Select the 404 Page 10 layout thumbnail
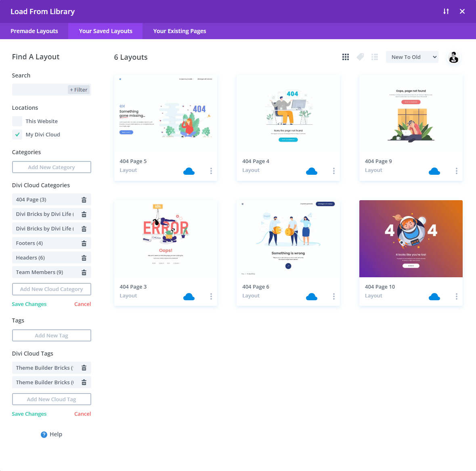The image size is (476, 471). click(x=411, y=239)
